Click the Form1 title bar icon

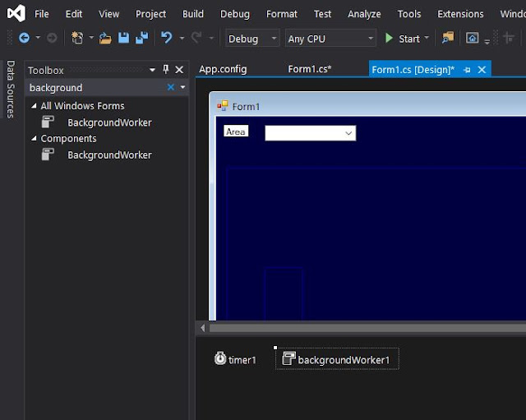[222, 106]
